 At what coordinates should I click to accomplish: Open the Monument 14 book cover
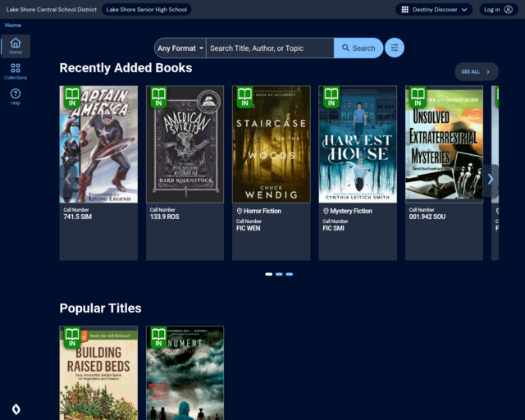(185, 373)
